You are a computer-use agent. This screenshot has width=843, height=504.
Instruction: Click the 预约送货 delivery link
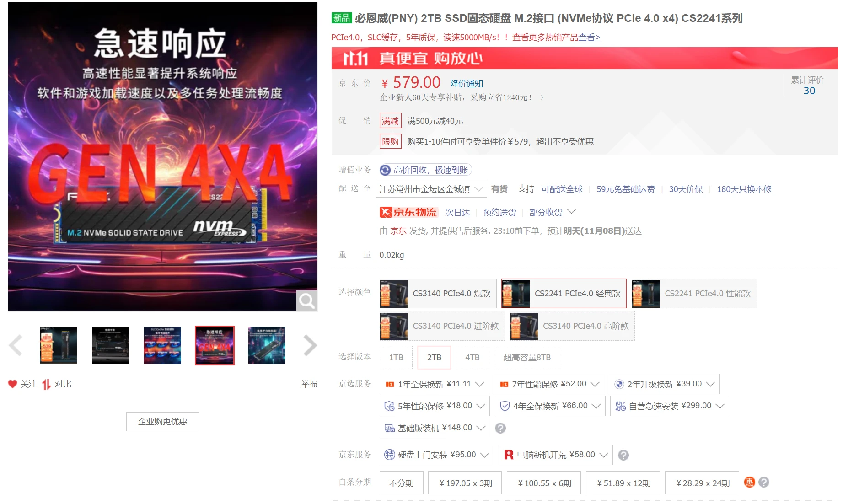point(499,213)
